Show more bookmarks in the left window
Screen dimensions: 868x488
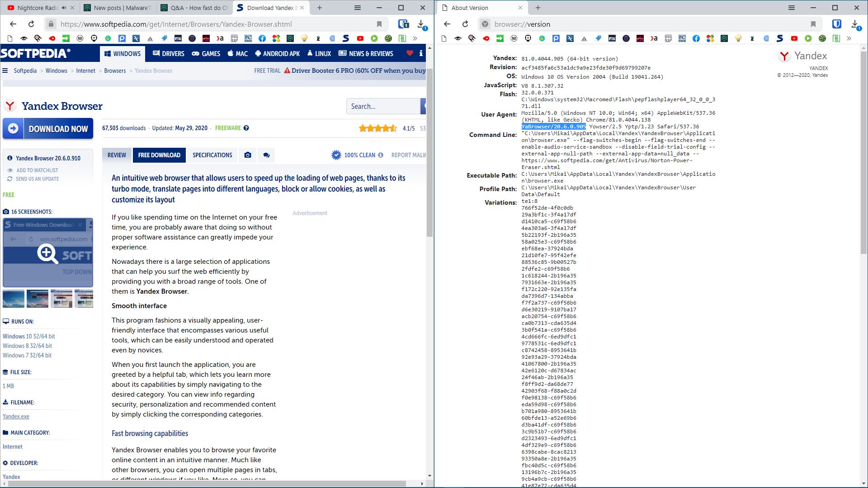click(415, 38)
